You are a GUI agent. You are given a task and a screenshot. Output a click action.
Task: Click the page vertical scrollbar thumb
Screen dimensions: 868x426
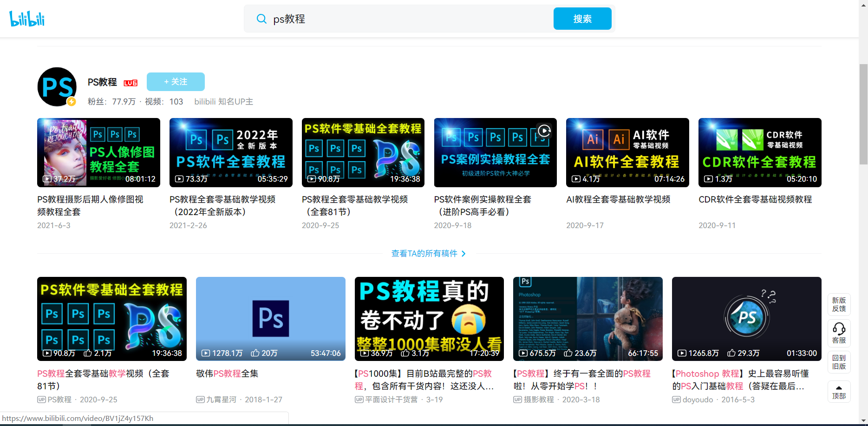(x=863, y=114)
